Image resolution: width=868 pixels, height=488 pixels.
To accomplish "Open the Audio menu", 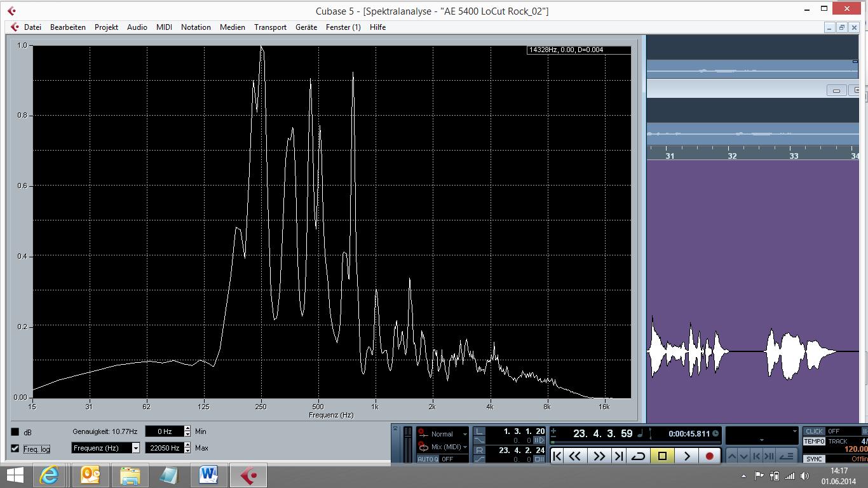I will (x=137, y=27).
